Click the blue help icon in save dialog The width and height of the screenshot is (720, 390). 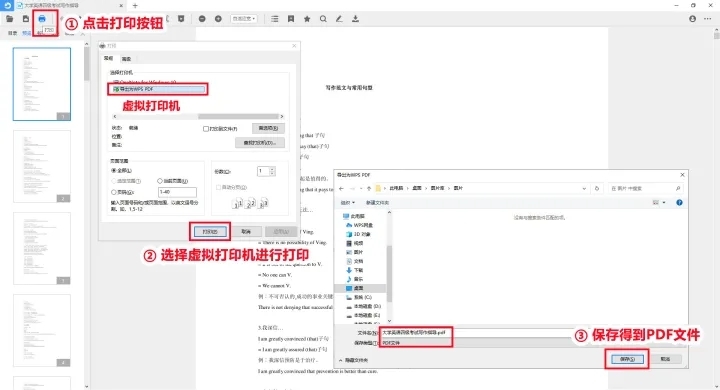tap(679, 203)
